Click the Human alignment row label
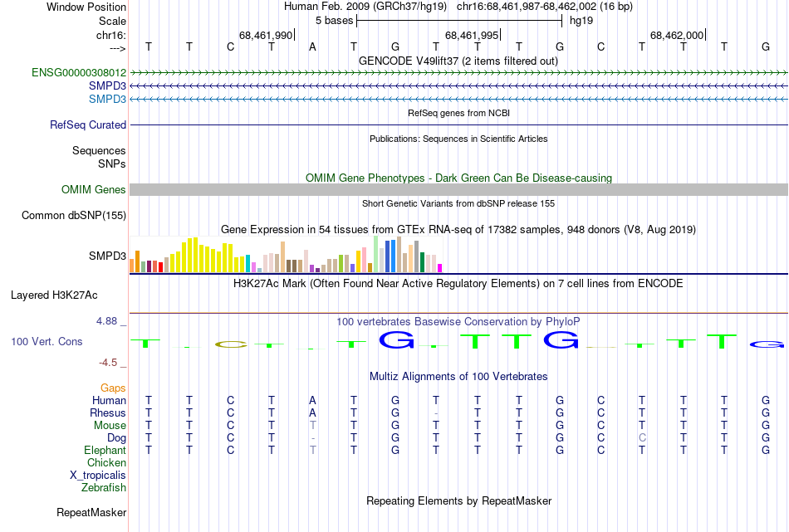This screenshot has width=789, height=532. (109, 400)
